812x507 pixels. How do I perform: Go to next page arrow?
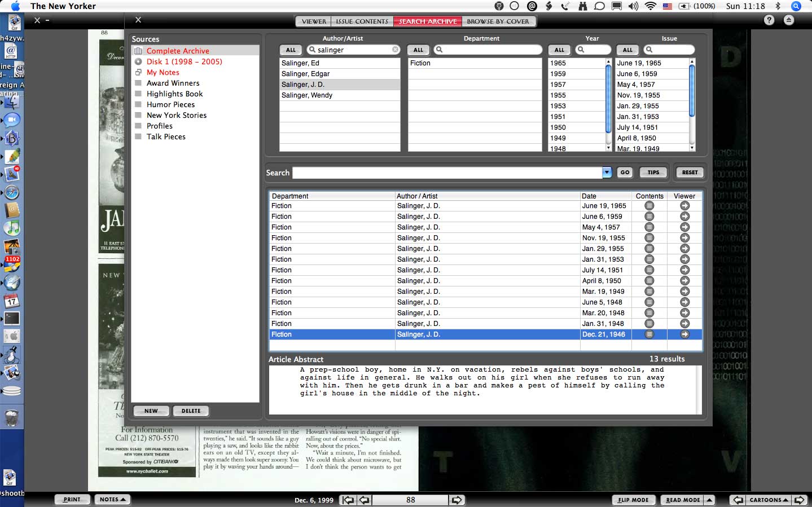(x=457, y=500)
